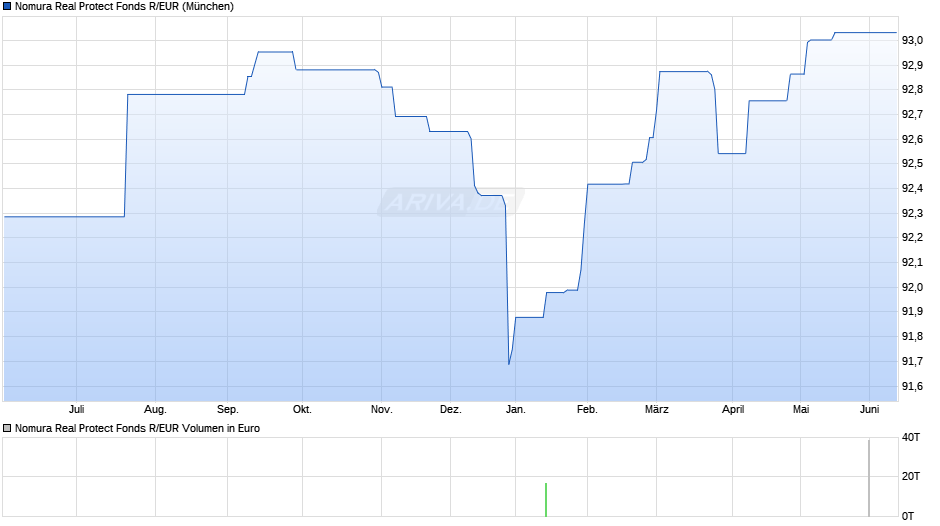The width and height of the screenshot is (940, 526).
Task: Click the 'Jan.' month label
Action: [516, 410]
